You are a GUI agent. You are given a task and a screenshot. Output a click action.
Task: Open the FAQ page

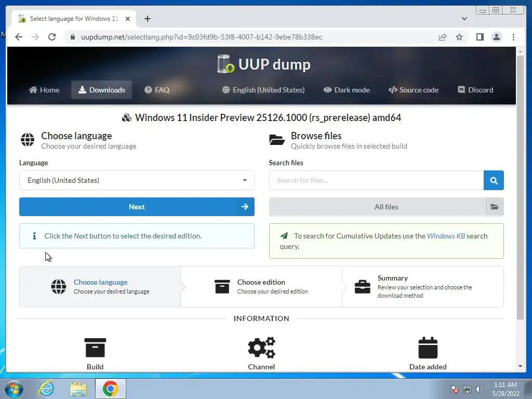point(157,90)
